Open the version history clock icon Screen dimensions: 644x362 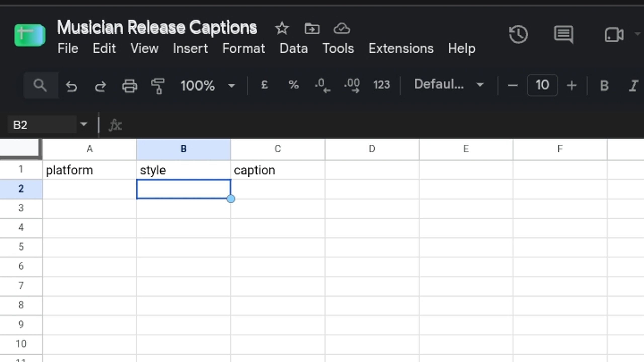point(518,34)
